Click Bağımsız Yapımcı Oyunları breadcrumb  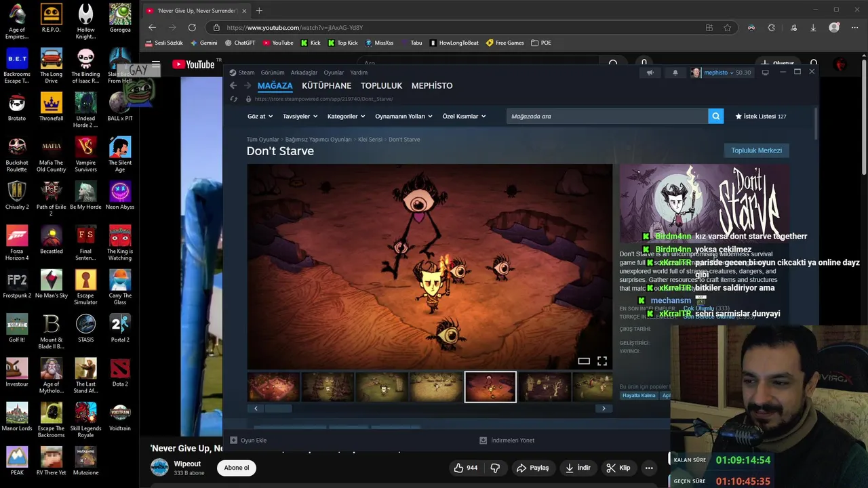click(318, 140)
